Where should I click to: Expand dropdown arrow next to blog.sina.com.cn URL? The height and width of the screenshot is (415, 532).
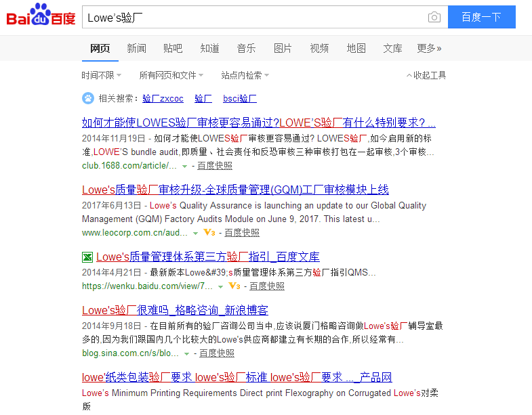186,354
